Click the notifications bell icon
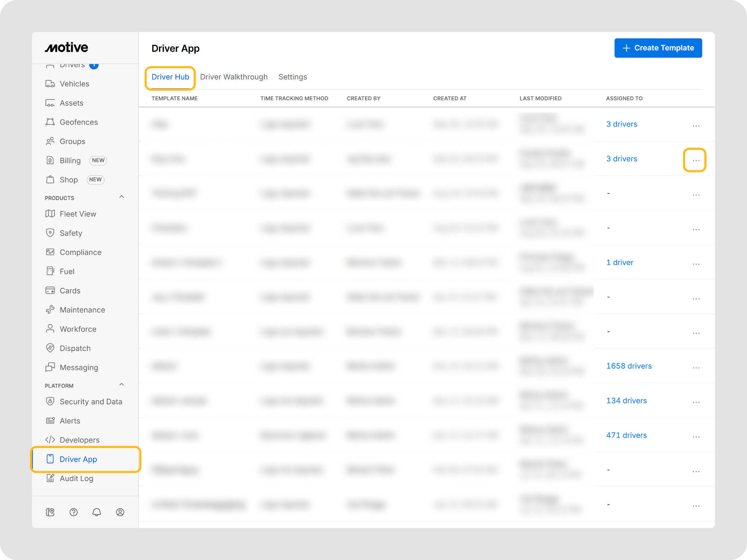The height and width of the screenshot is (560, 747). point(97,512)
